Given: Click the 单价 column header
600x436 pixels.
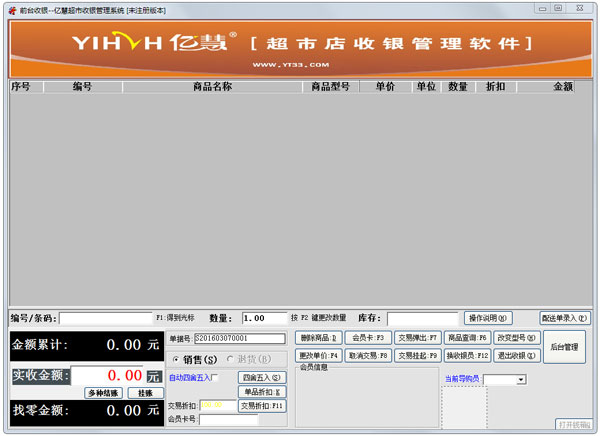Looking at the screenshot, I should coord(385,87).
